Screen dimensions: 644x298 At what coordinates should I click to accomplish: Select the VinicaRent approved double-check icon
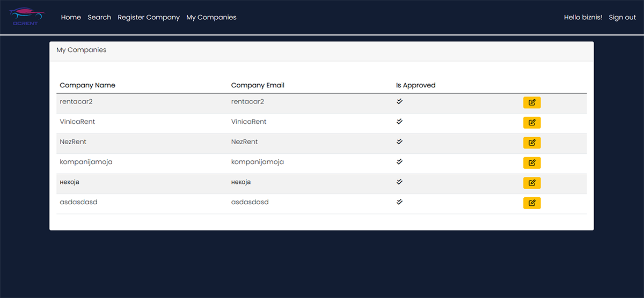pos(399,122)
